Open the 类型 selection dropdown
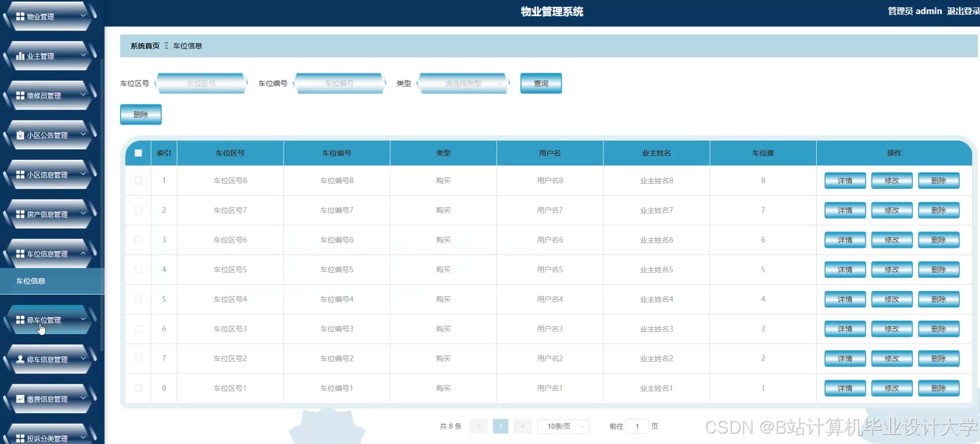The height and width of the screenshot is (444, 980). click(463, 84)
